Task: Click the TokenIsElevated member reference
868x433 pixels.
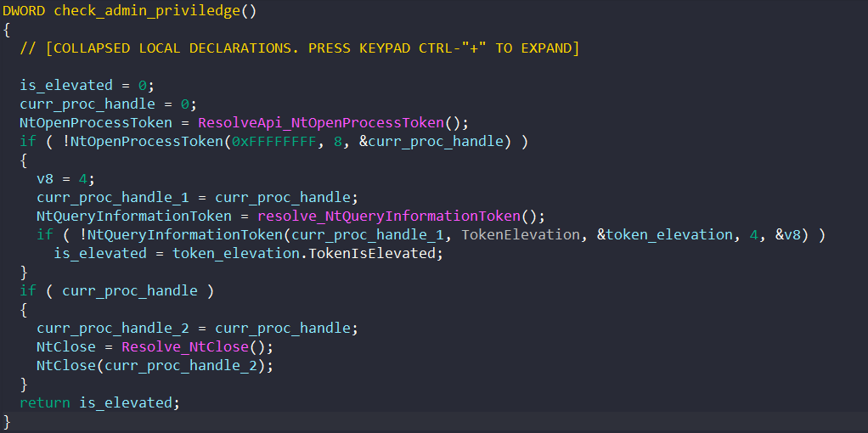Action: [x=364, y=254]
